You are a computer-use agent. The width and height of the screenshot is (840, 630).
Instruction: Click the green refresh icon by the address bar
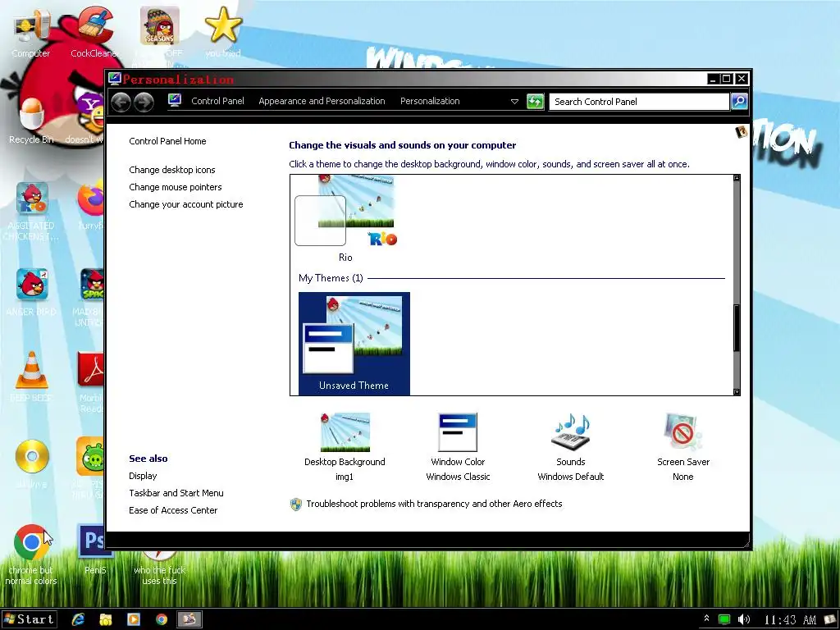535,101
